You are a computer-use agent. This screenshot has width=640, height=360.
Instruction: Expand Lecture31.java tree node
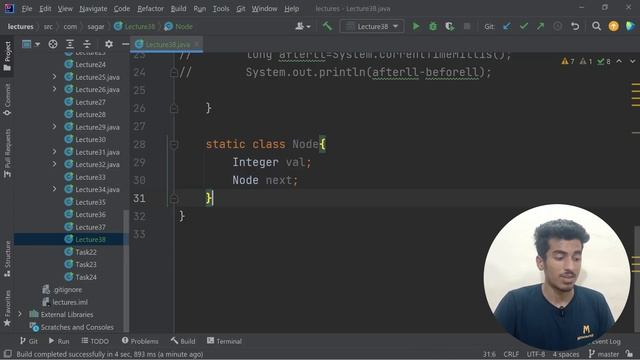point(54,152)
